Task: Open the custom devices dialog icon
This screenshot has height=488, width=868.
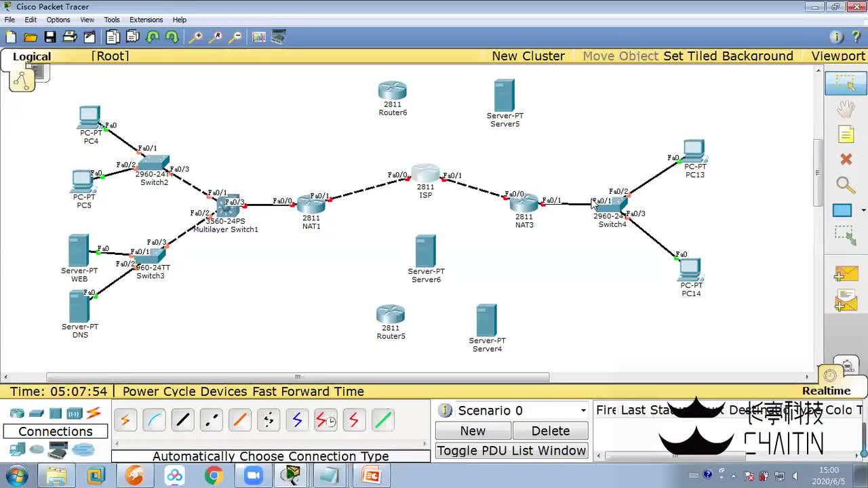Action: 278,37
